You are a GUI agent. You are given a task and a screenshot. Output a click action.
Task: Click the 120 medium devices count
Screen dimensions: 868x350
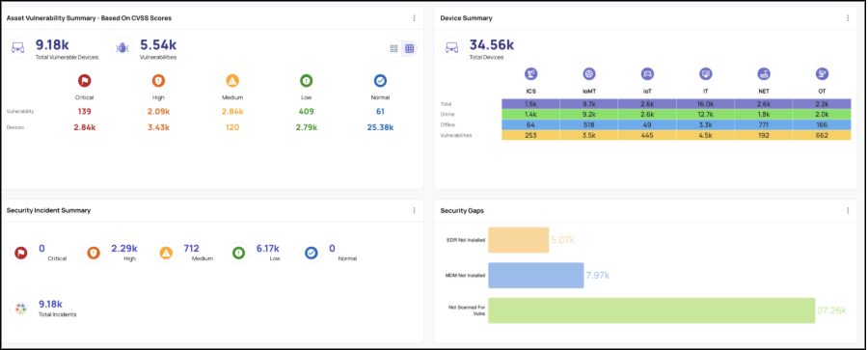232,127
